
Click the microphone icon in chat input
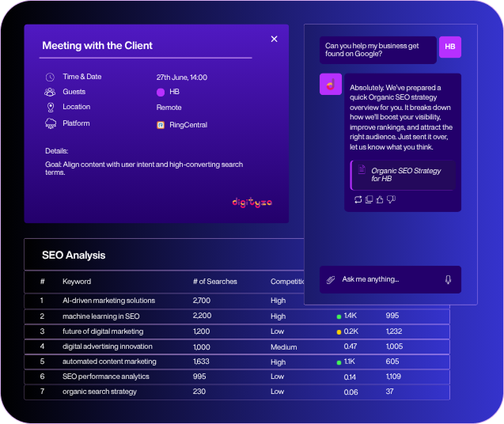[x=448, y=279]
